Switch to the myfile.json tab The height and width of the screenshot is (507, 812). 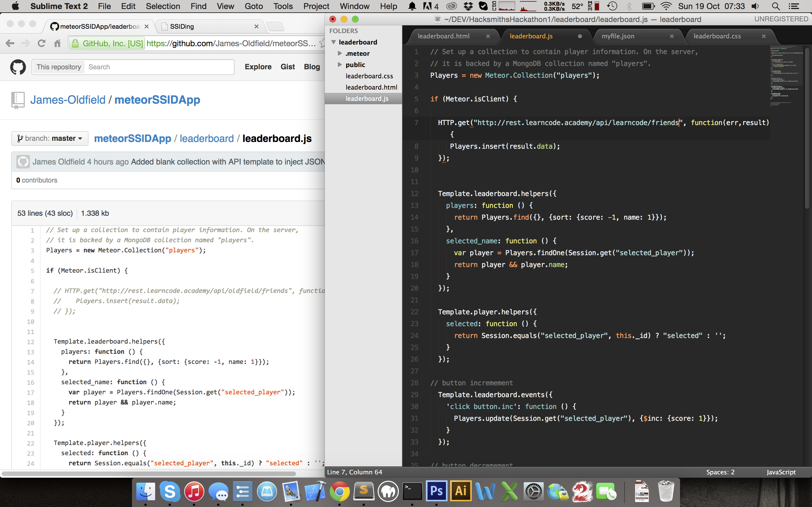pyautogui.click(x=618, y=36)
